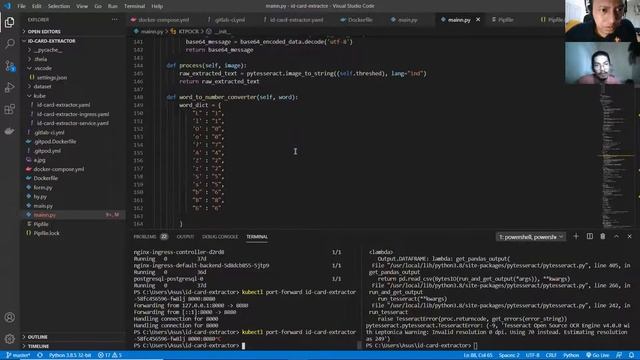
Task: Switch to Debug Console panel tab
Action: click(x=220, y=237)
